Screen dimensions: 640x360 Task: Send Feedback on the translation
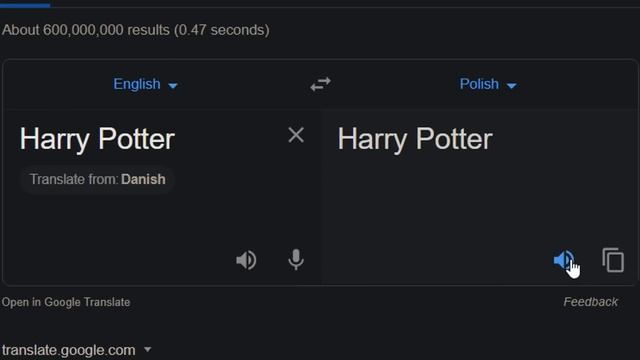590,302
